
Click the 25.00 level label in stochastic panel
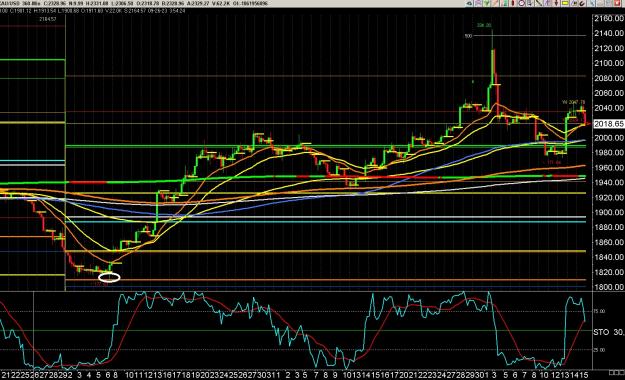[x=600, y=350]
